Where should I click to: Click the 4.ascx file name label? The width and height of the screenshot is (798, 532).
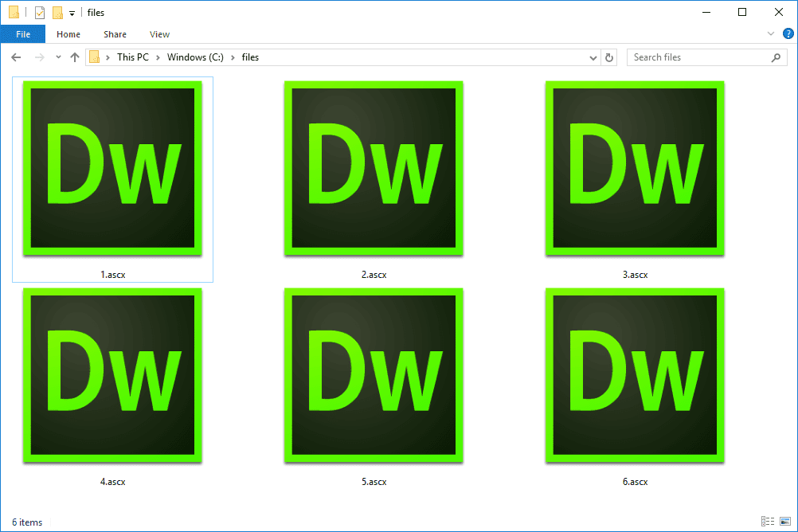point(112,482)
